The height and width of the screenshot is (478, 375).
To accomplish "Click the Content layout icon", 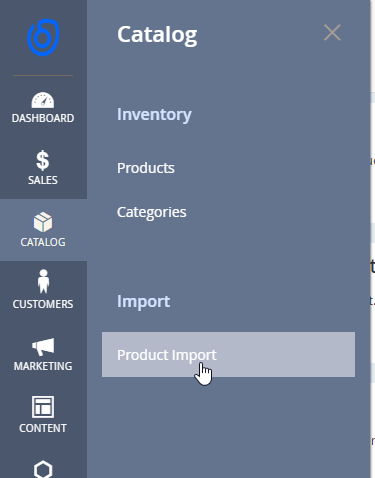I will 43,407.
